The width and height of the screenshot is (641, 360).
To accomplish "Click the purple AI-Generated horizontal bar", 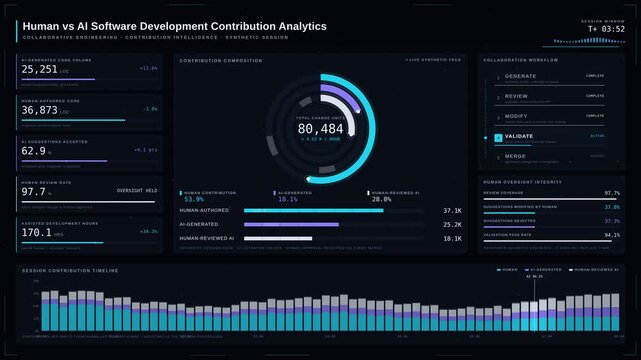I will click(x=291, y=225).
